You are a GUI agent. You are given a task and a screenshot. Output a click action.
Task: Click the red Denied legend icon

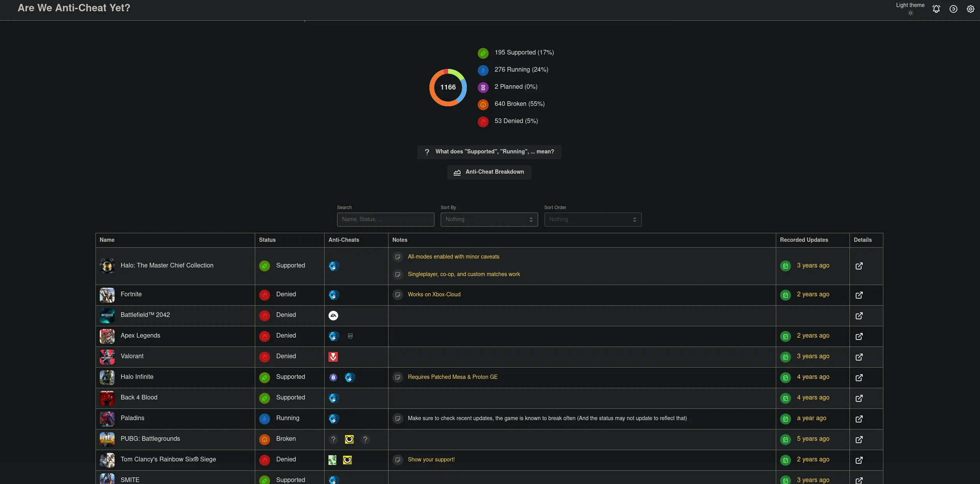point(483,121)
